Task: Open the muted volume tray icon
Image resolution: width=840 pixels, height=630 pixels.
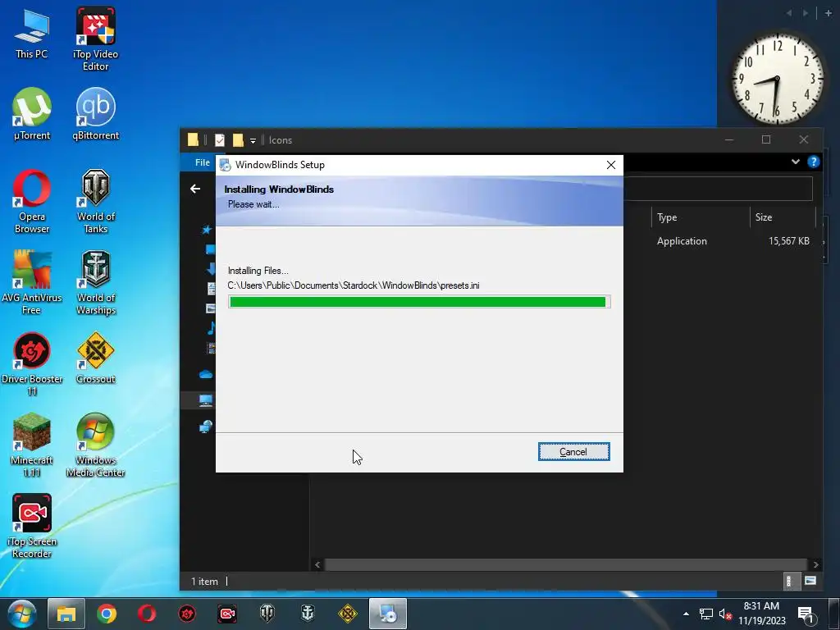Action: [725, 614]
